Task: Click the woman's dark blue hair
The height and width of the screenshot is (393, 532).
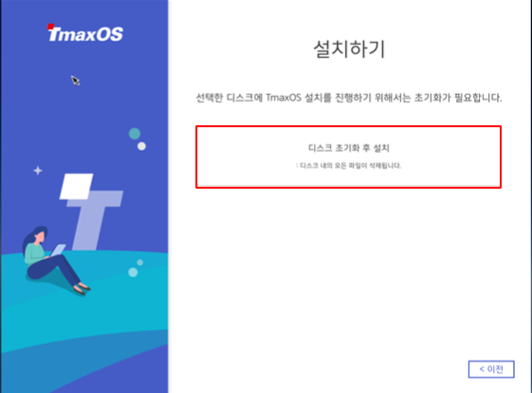Action: [32, 236]
